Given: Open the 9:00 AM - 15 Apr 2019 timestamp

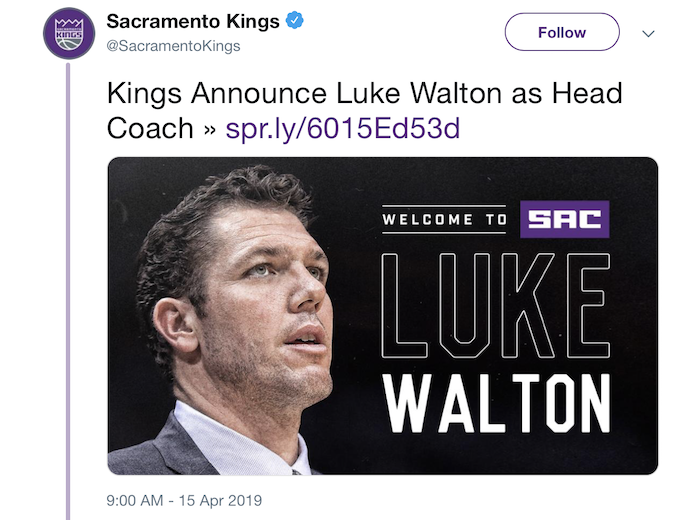Looking at the screenshot, I should click(x=184, y=500).
